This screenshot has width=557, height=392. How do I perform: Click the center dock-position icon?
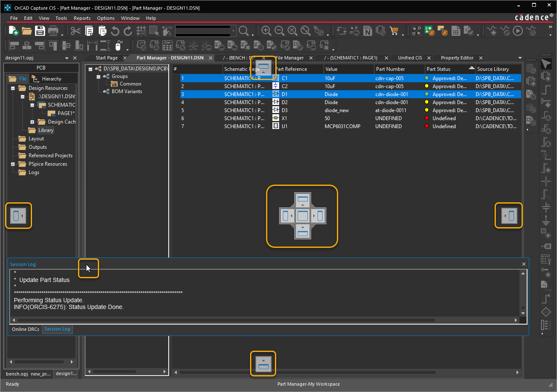[x=302, y=216]
